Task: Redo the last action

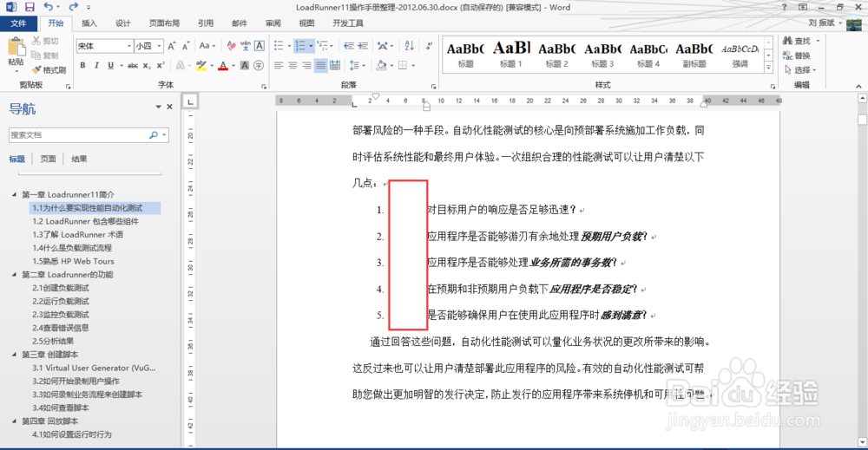Action: [x=73, y=7]
